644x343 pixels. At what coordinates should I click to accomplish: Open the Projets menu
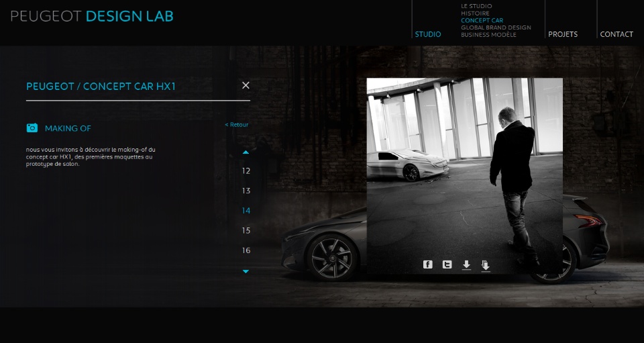point(563,34)
